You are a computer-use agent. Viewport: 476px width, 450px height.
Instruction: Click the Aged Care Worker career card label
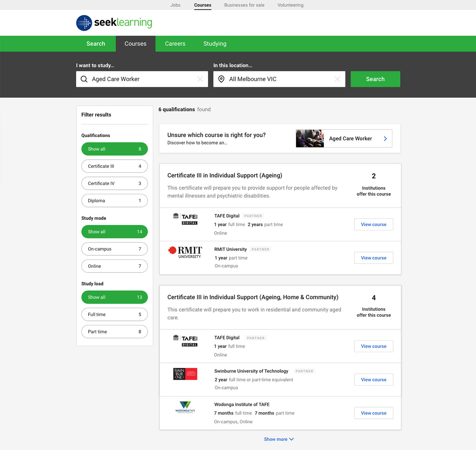(x=350, y=138)
